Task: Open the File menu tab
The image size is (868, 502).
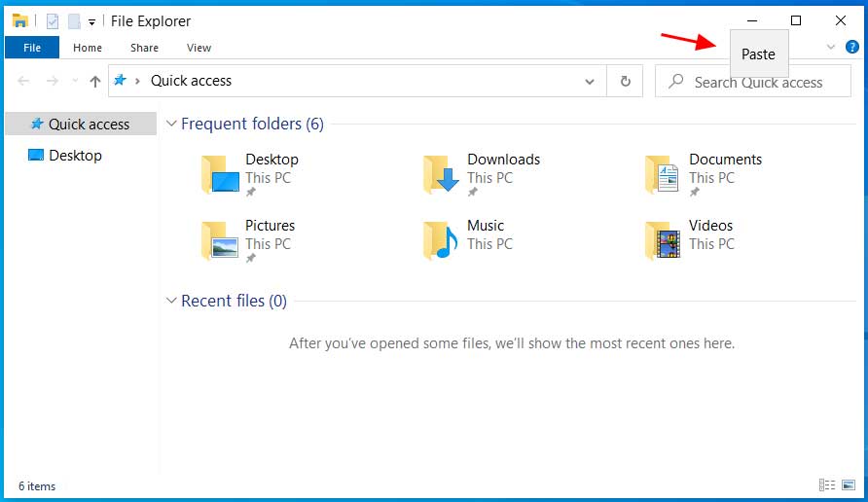Action: click(32, 48)
